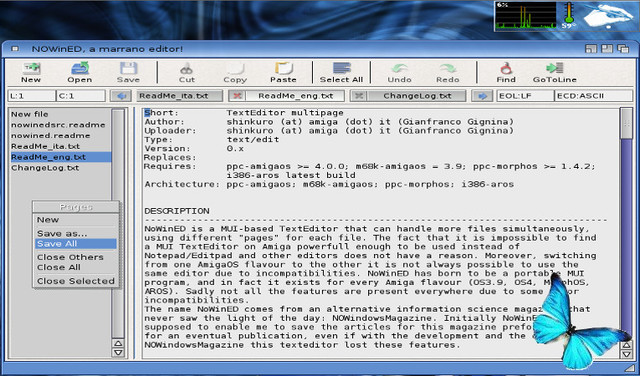Viewport: 640px width, 376px height.
Task: Click the Undo arrow icon
Action: (x=400, y=72)
